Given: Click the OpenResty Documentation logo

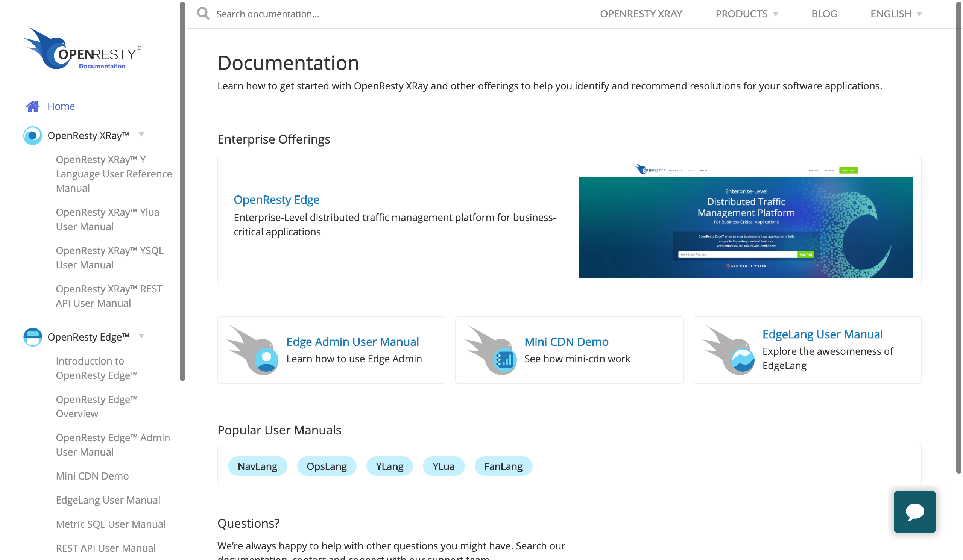Looking at the screenshot, I should (82, 48).
